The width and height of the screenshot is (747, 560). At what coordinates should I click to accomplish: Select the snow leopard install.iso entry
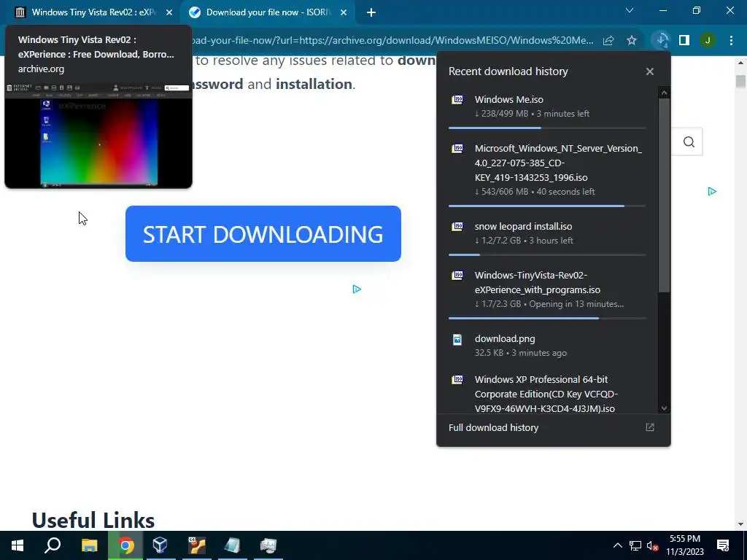click(547, 233)
